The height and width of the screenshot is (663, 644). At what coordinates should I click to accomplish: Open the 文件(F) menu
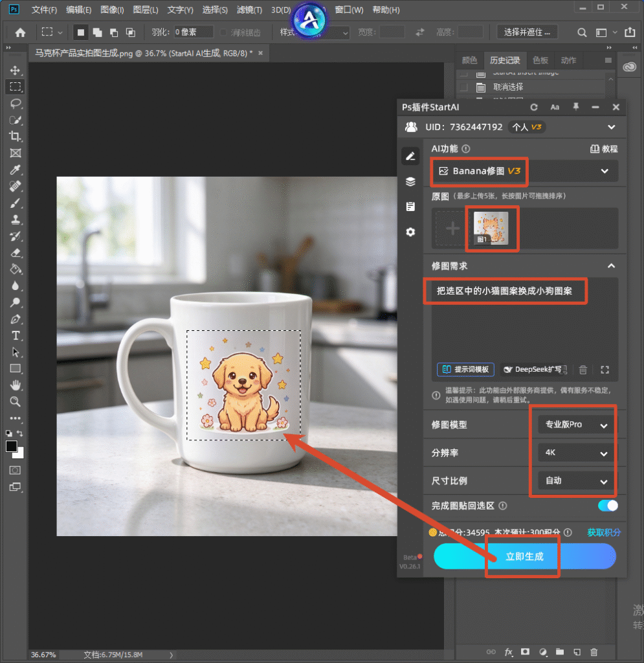tap(45, 10)
